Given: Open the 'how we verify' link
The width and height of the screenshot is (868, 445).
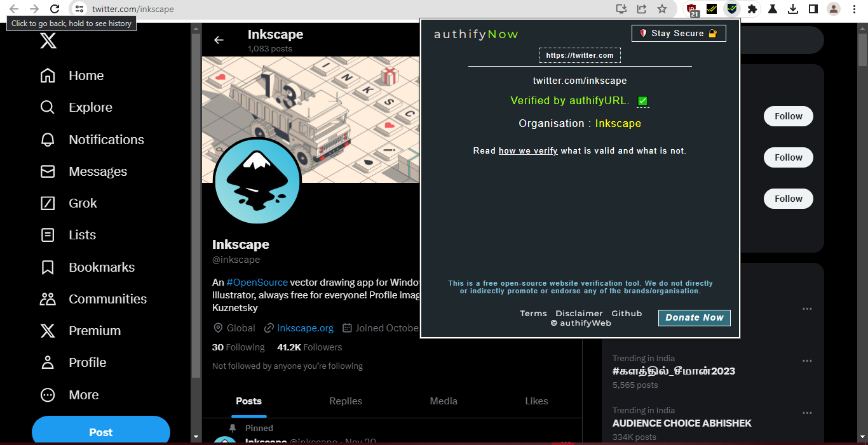Looking at the screenshot, I should coord(528,151).
